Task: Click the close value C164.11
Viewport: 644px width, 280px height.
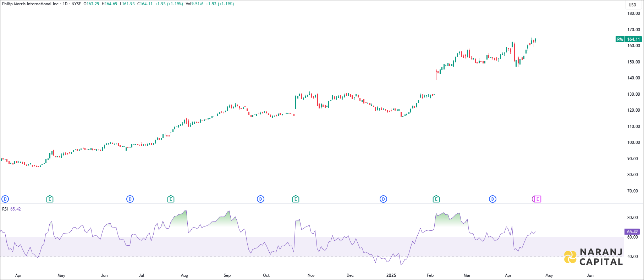Action: coord(145,4)
